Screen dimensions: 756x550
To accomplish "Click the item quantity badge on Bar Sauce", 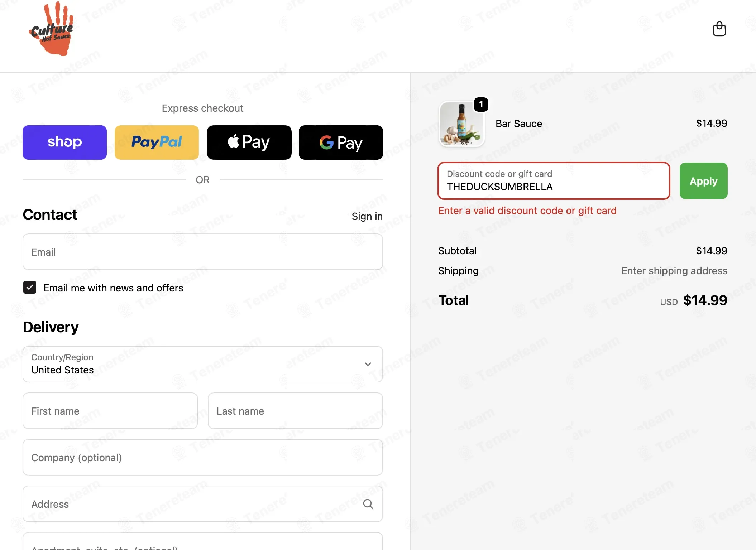I will click(481, 105).
